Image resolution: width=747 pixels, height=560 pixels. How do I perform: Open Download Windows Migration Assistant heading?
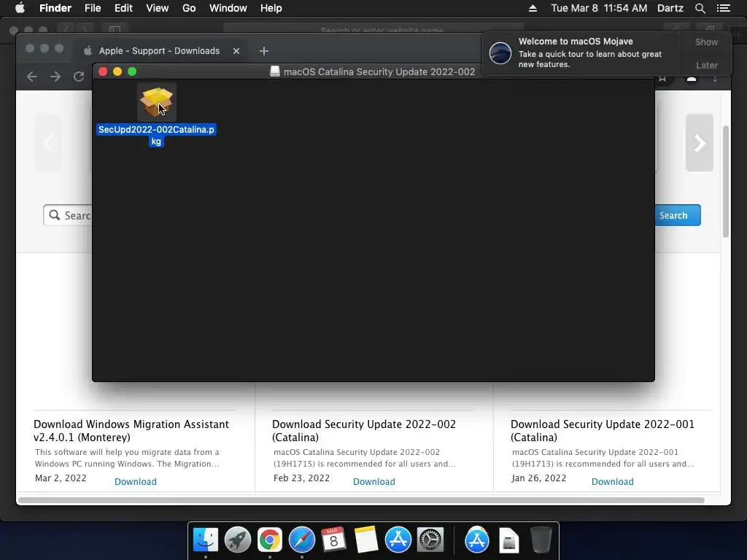coord(131,430)
